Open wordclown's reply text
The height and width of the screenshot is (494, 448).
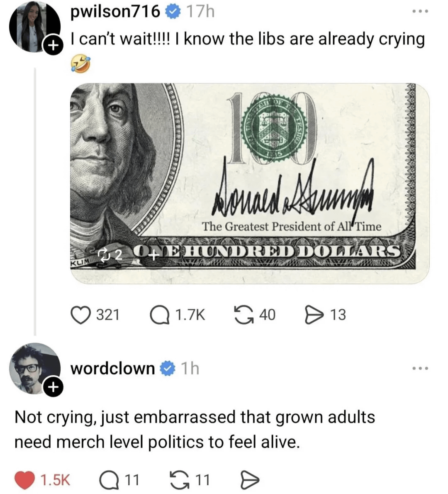(x=195, y=429)
